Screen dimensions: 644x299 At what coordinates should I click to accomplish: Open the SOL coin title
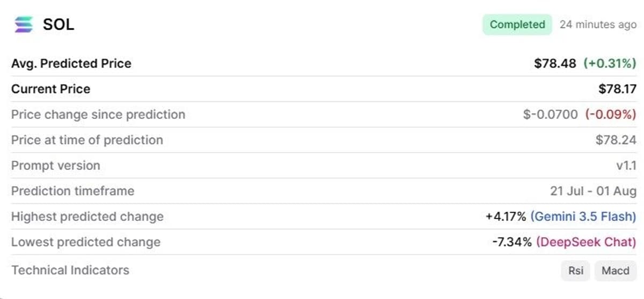[x=58, y=25]
